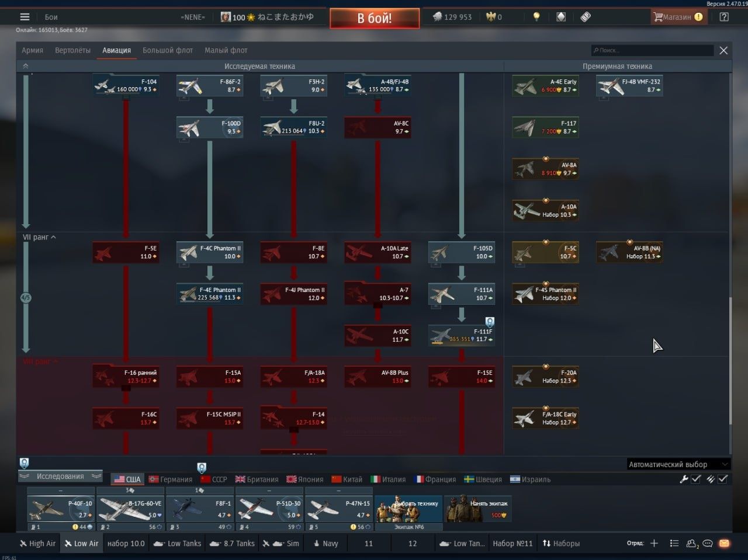Choose the High Air preset
Image resolution: width=748 pixels, height=560 pixels.
pos(37,543)
